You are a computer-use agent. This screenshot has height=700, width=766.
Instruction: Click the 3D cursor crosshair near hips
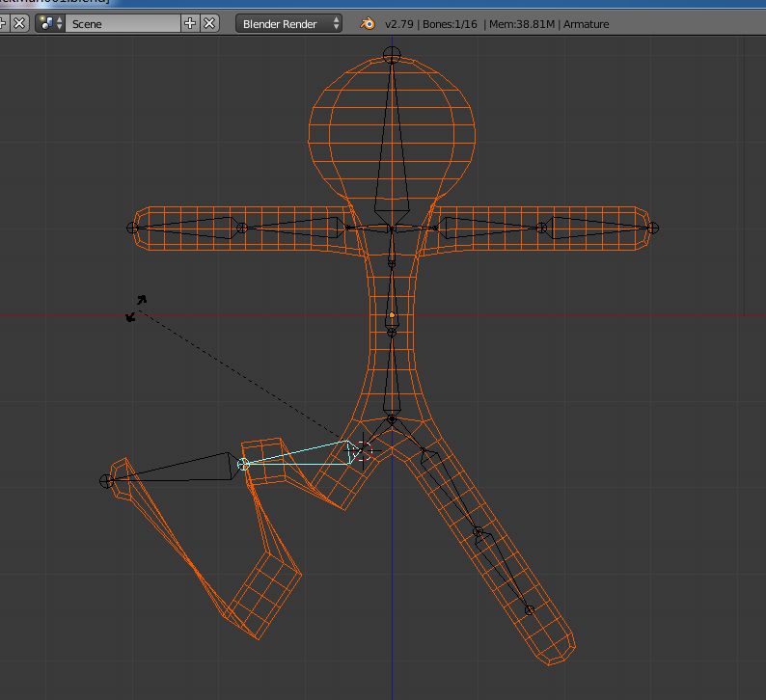coord(363,450)
